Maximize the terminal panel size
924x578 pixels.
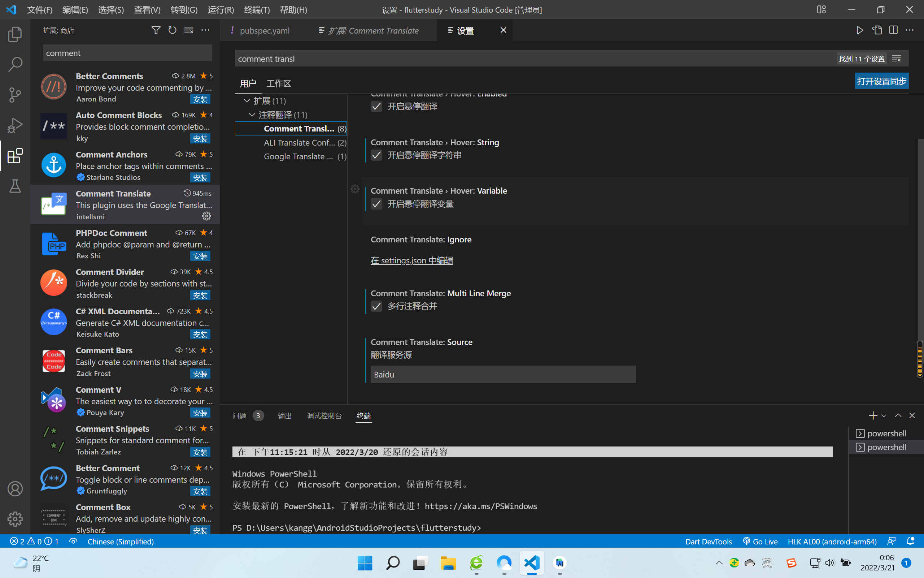[x=898, y=415]
